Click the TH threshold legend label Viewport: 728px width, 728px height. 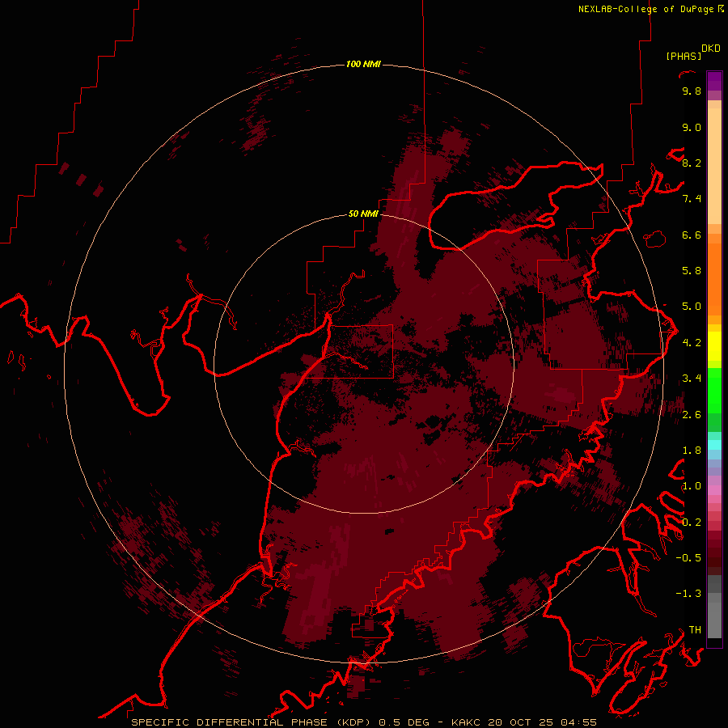(695, 630)
